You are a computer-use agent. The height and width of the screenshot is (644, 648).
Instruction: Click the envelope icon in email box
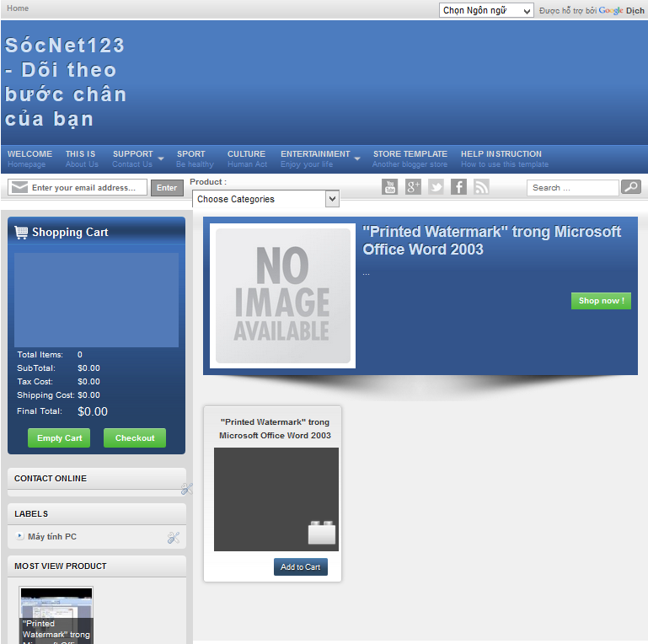pyautogui.click(x=19, y=187)
